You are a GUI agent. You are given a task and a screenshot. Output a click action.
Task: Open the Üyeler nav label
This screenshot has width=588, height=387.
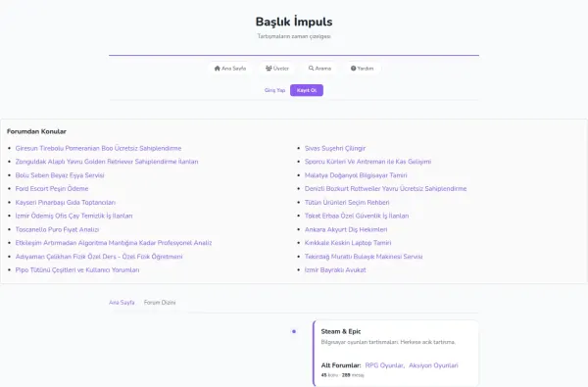(x=281, y=69)
